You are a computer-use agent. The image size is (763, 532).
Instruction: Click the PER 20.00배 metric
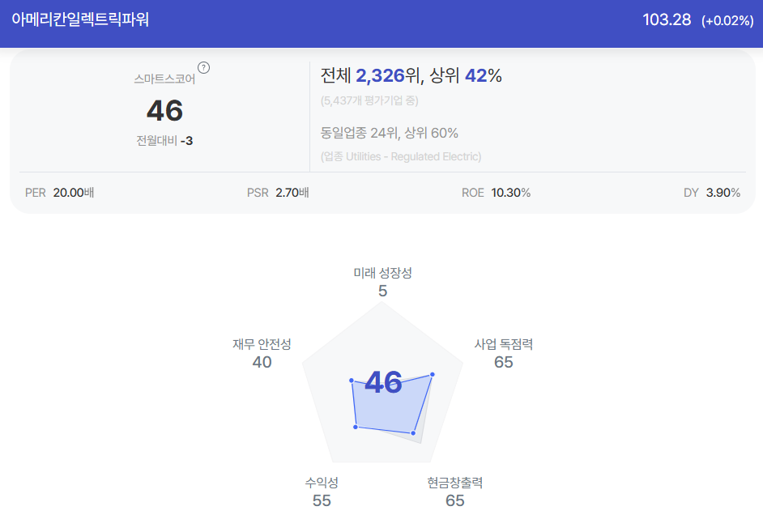(x=59, y=193)
